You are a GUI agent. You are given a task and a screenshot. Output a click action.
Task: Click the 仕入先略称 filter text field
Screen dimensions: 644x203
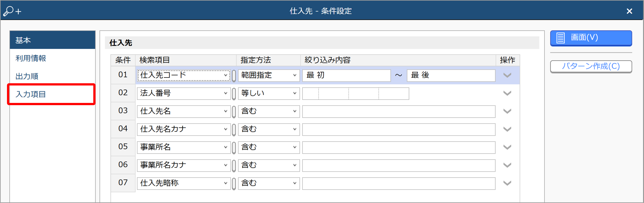(399, 183)
